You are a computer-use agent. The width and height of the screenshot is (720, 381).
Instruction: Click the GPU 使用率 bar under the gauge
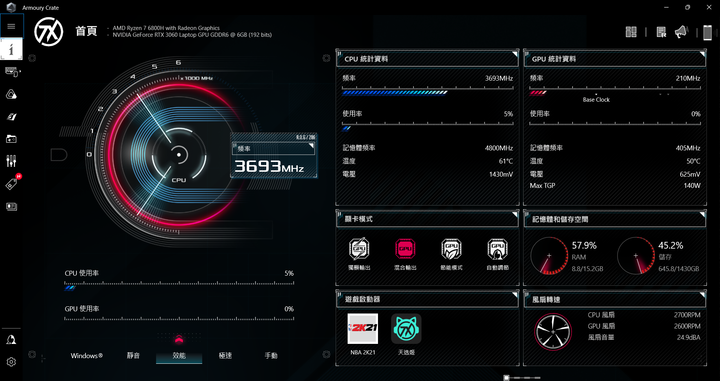pos(179,318)
